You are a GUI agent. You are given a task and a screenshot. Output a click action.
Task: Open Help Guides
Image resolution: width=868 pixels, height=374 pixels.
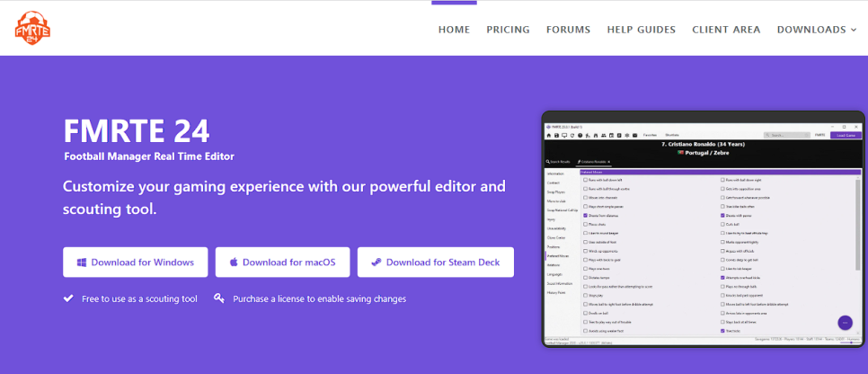tap(641, 30)
